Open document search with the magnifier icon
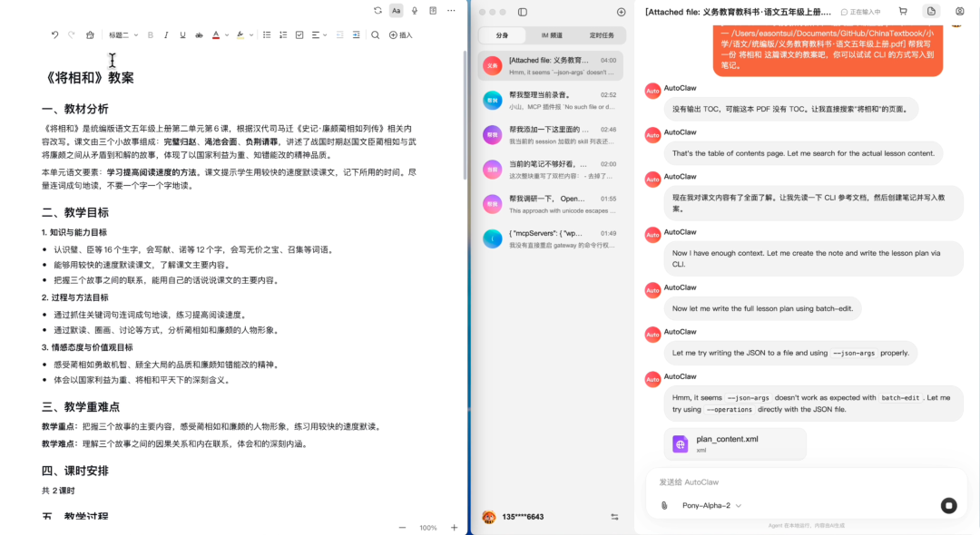This screenshot has width=980, height=535. [374, 34]
